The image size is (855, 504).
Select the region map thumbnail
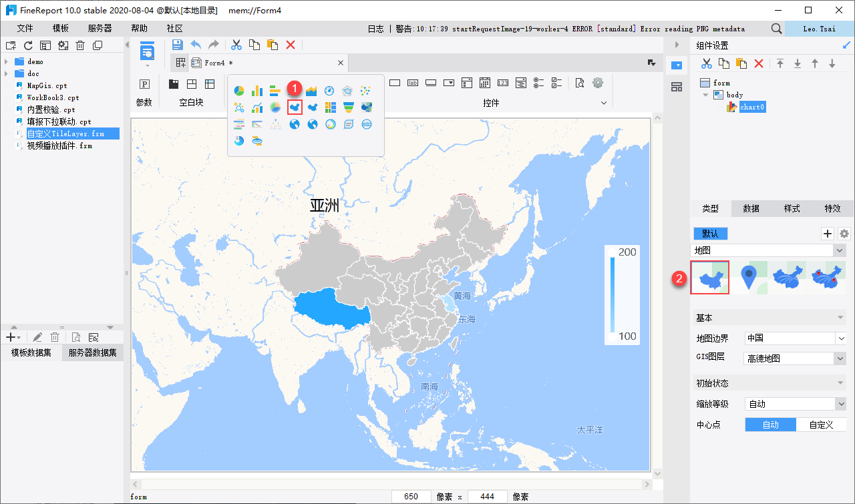tap(710, 278)
